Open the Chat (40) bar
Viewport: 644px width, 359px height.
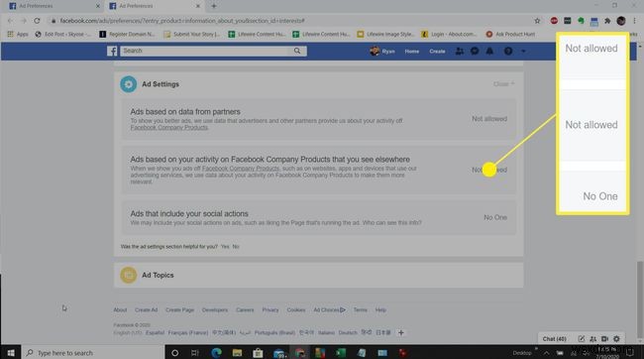[x=555, y=339]
